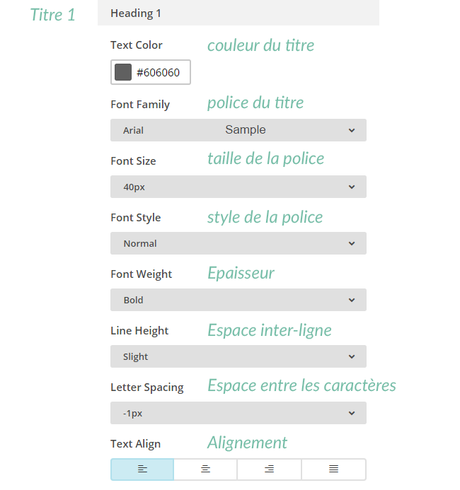Select the left text alignment icon
Viewport: 460px width, 490px height.
(x=142, y=469)
